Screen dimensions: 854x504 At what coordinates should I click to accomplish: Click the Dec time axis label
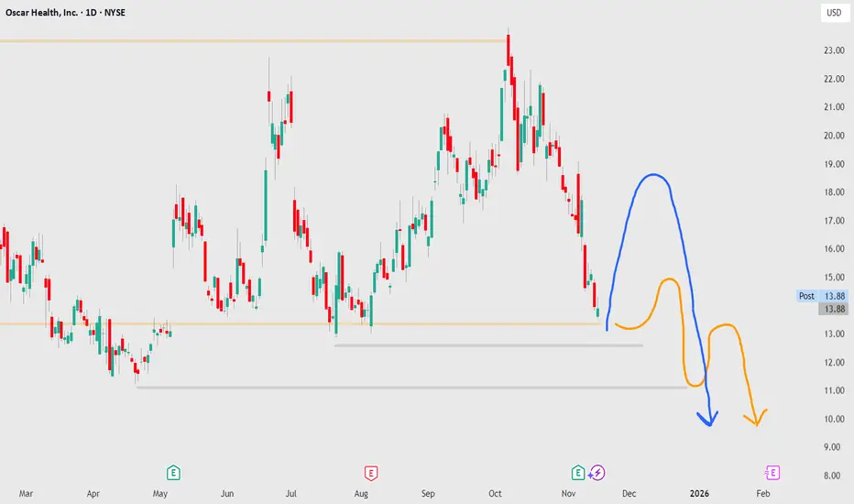(x=630, y=494)
